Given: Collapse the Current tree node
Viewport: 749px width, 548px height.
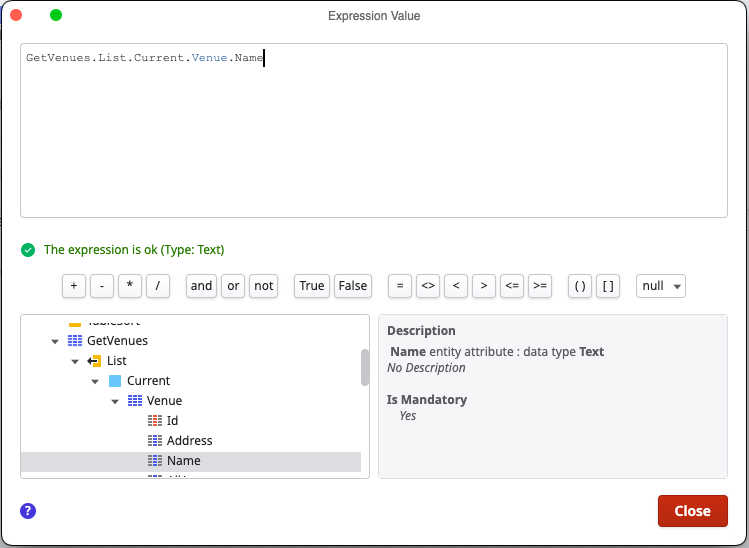Looking at the screenshot, I should point(95,382).
